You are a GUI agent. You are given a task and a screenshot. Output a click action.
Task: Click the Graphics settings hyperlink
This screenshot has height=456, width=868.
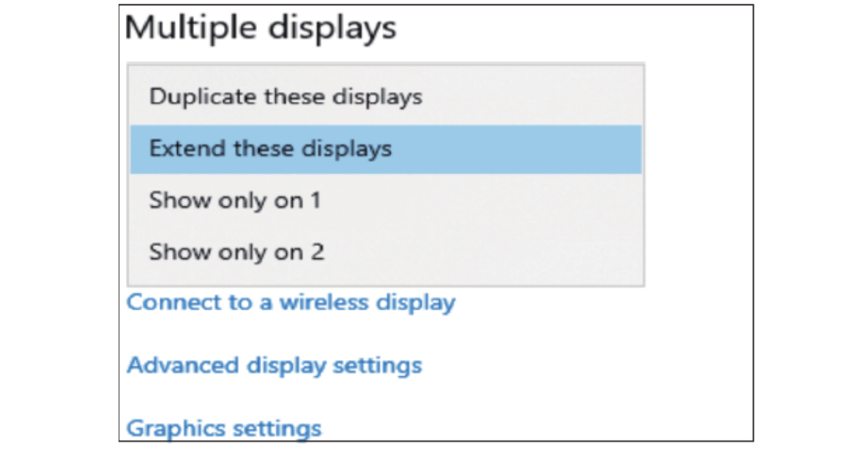(x=223, y=427)
